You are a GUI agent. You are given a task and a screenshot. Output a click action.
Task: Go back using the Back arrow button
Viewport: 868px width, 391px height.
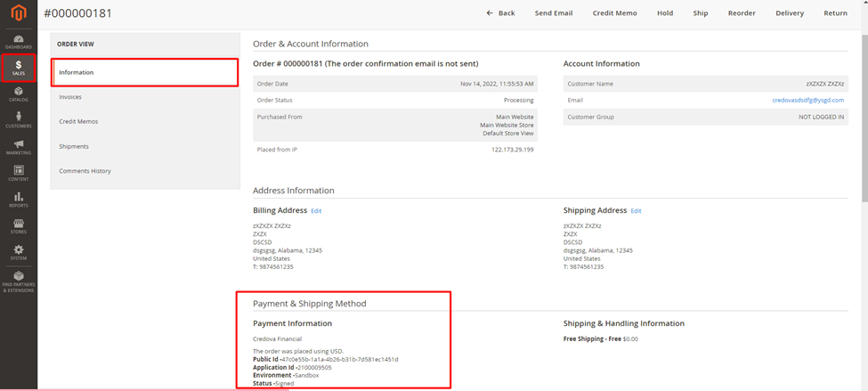(x=500, y=13)
